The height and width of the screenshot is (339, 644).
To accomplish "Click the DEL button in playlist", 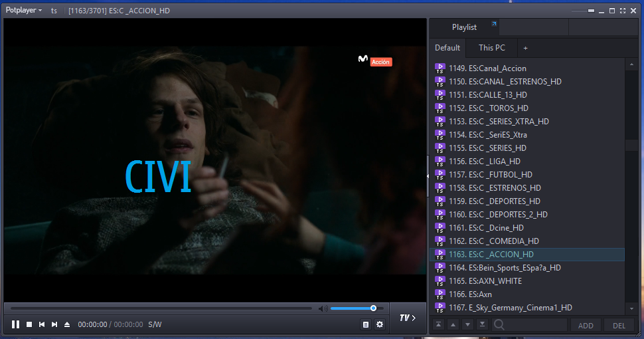I will (x=619, y=325).
